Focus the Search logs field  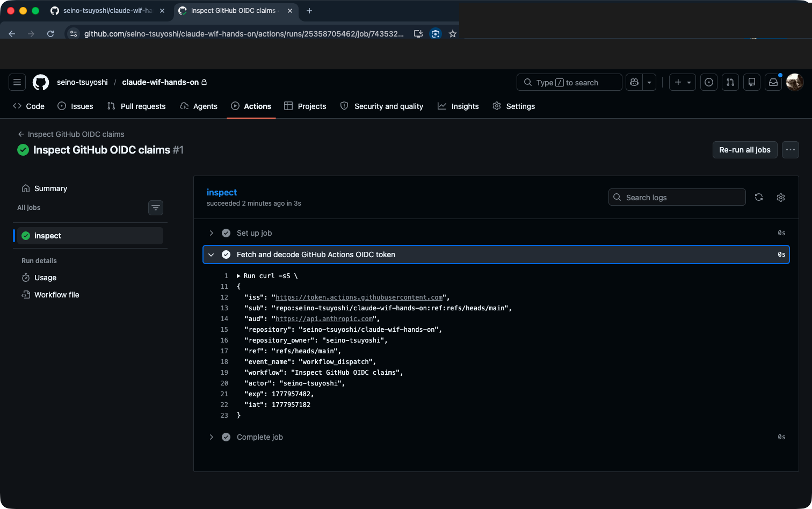click(x=677, y=197)
